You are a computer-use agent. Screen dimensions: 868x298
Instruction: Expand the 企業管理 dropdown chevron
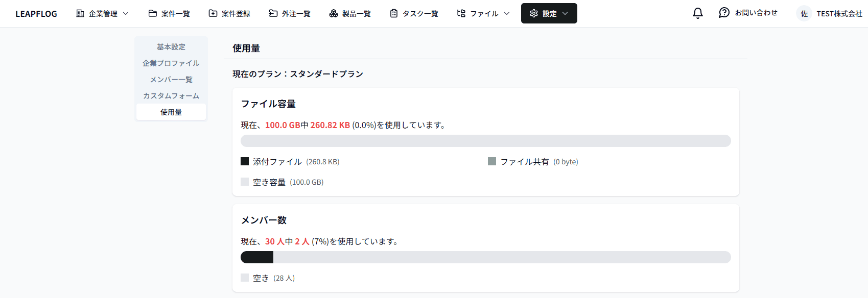[126, 13]
